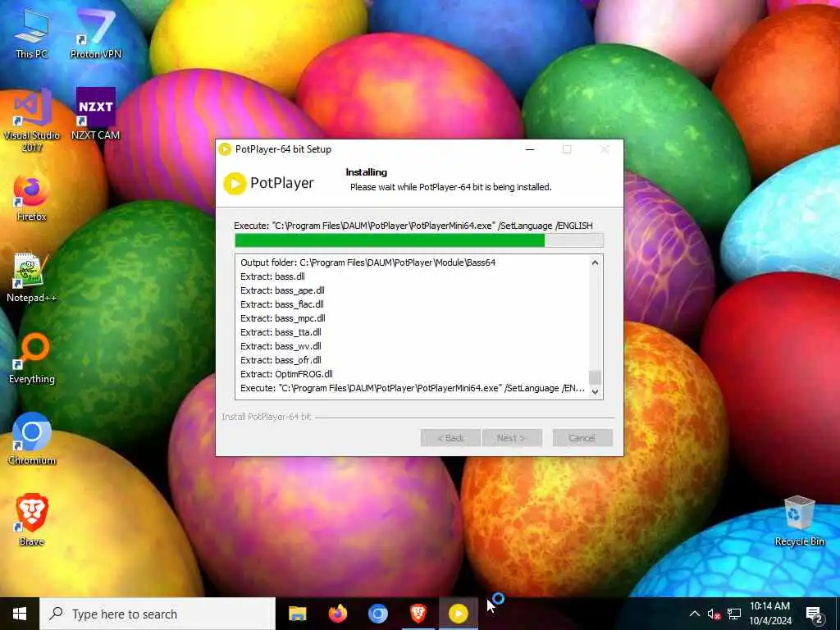Select 'Extract: bass_ape.dll' log line
The image size is (840, 630).
(282, 290)
